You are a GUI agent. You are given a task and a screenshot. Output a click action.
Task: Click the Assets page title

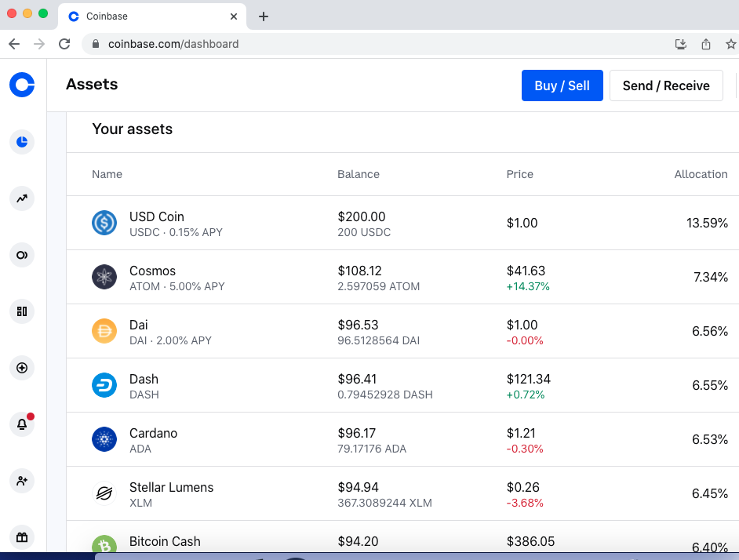point(92,85)
